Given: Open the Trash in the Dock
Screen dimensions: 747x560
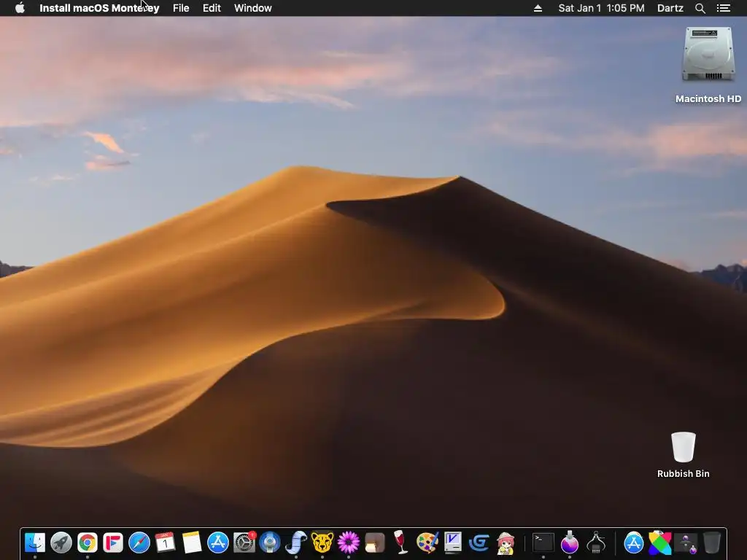Looking at the screenshot, I should 712,542.
